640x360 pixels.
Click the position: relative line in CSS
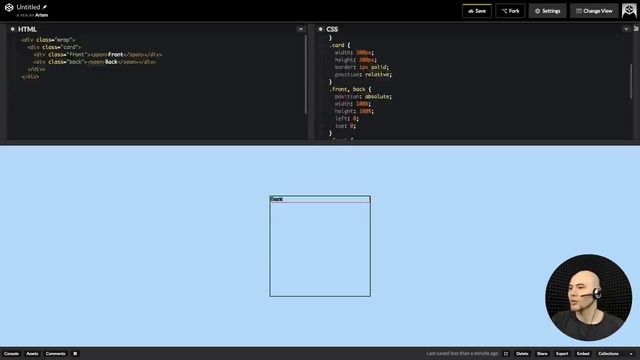363,75
